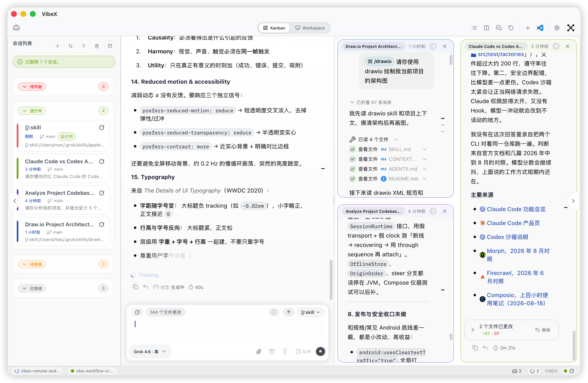The width and height of the screenshot is (588, 383).
Task: Open the Codex 沙箱说明 link
Action: [x=507, y=237]
